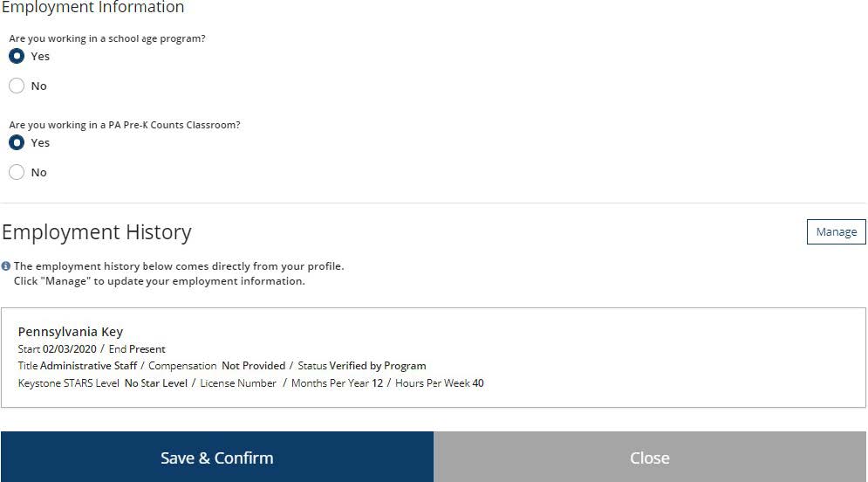The height and width of the screenshot is (482, 868).
Task: Click Hours Per Week 40 text
Action: (x=440, y=383)
